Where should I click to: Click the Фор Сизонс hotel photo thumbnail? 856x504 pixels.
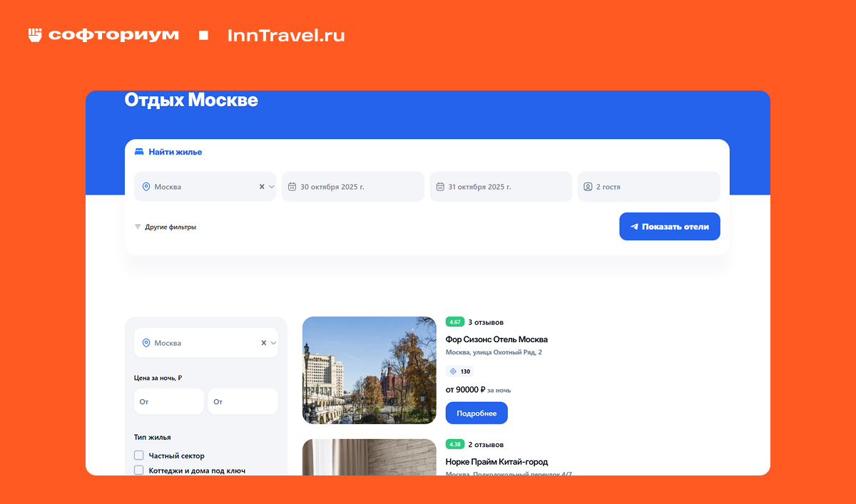(369, 370)
